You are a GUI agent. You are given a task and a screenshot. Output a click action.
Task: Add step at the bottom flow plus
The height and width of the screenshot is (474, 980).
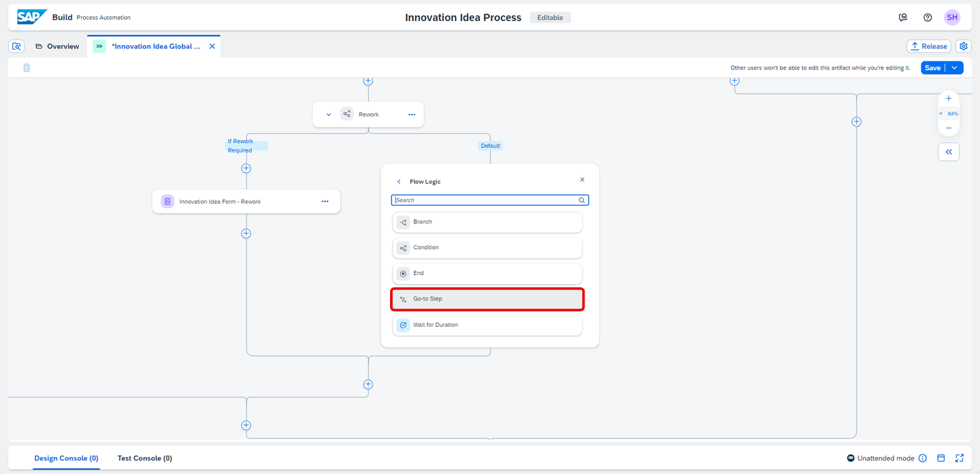coord(246,425)
